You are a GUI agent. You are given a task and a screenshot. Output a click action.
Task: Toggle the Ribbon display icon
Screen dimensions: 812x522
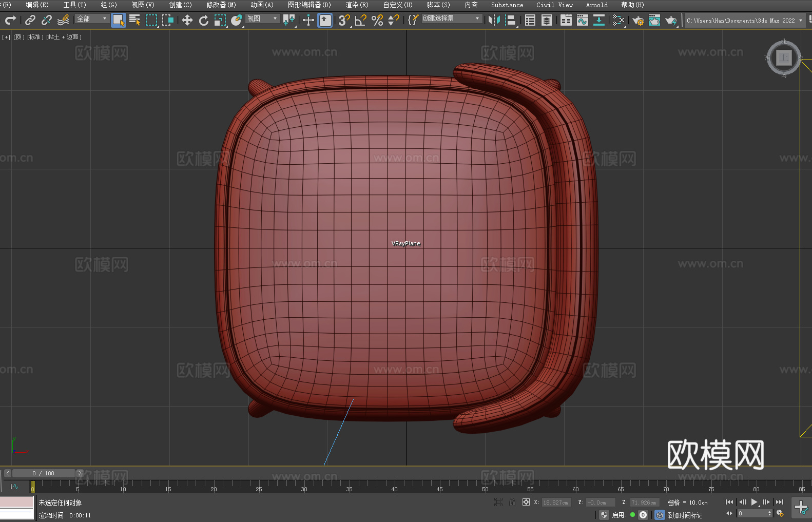coord(566,20)
